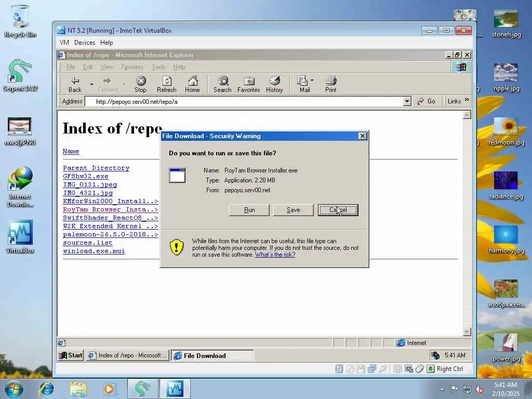Image resolution: width=532 pixels, height=399 pixels.
Task: Select the rxws8j.PNG desktop file
Action: [20, 131]
